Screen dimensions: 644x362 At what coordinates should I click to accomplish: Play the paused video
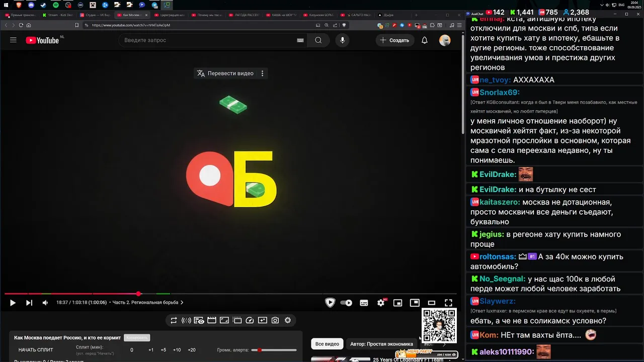(x=13, y=303)
